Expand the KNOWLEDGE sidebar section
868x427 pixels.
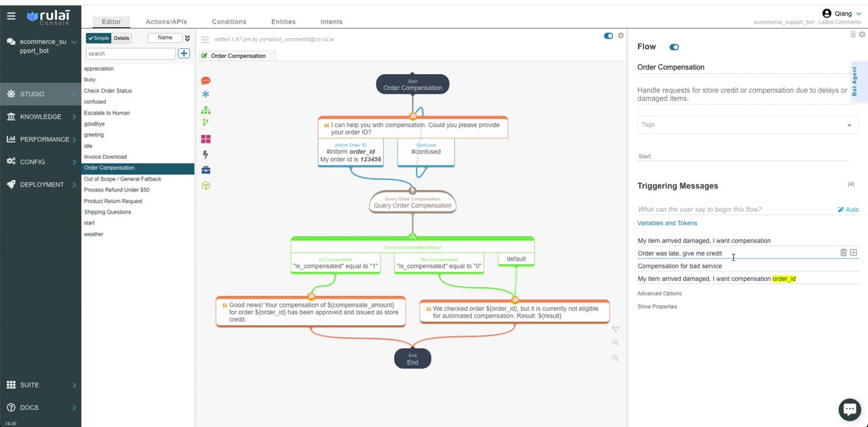(41, 117)
